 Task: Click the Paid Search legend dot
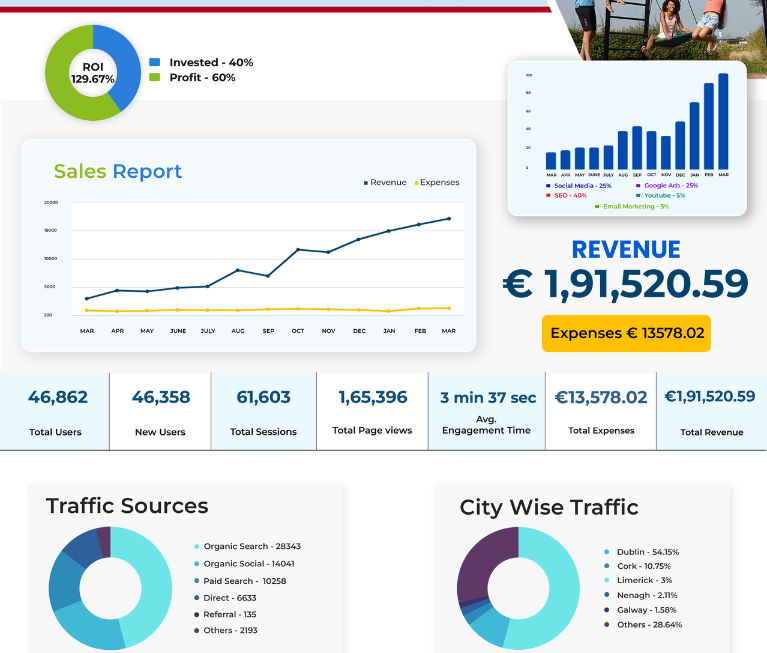[x=197, y=581]
